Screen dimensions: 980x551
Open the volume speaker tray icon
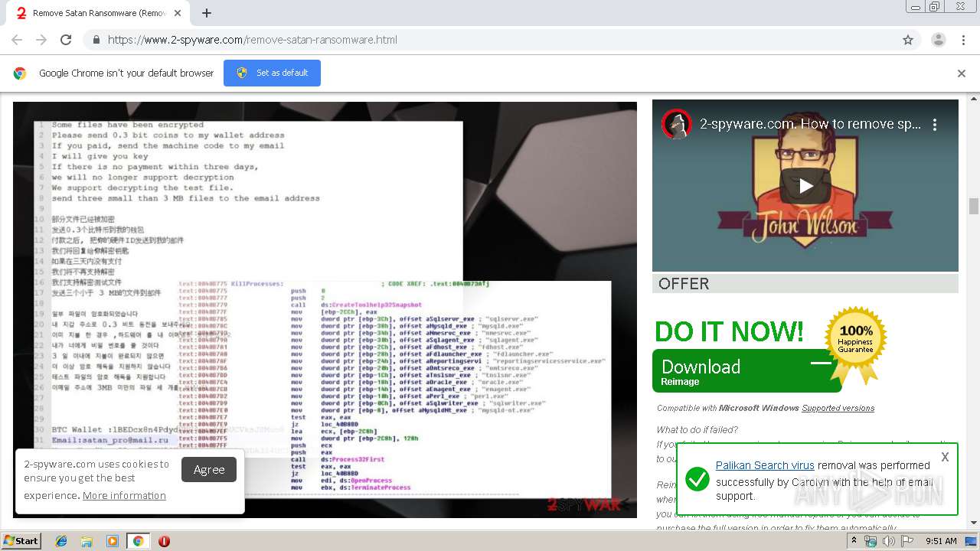[x=888, y=541]
